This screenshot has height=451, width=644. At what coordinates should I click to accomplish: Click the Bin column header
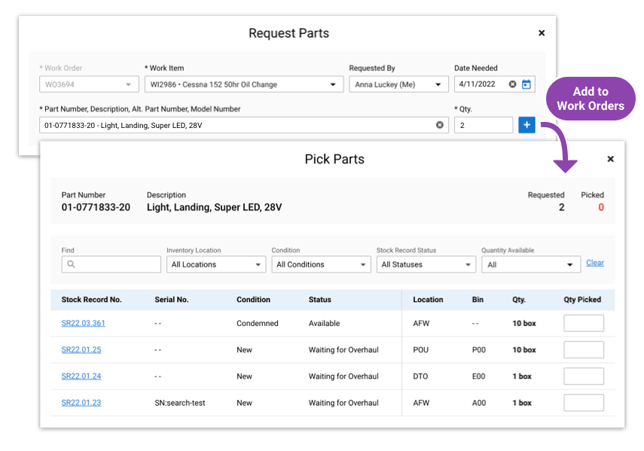tap(478, 299)
